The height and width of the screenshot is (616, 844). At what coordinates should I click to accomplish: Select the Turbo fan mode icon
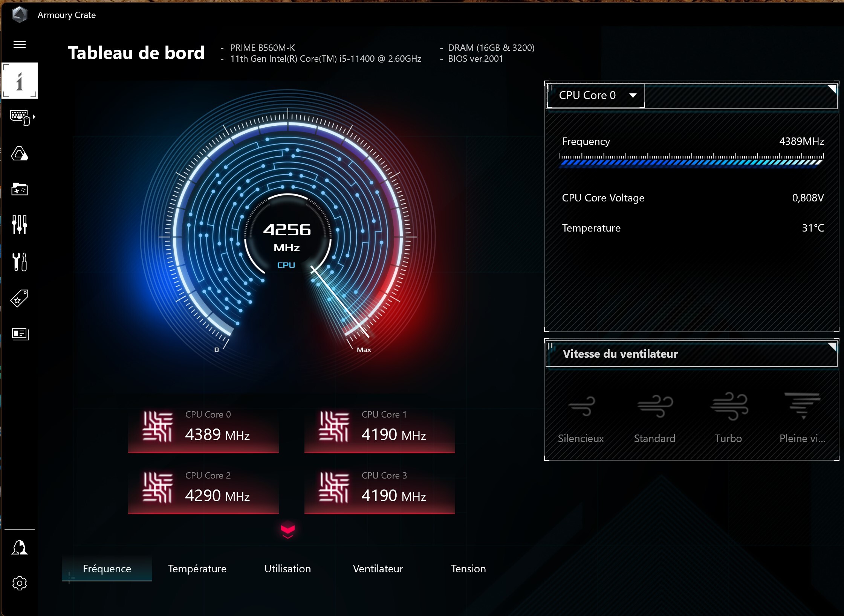pyautogui.click(x=729, y=406)
